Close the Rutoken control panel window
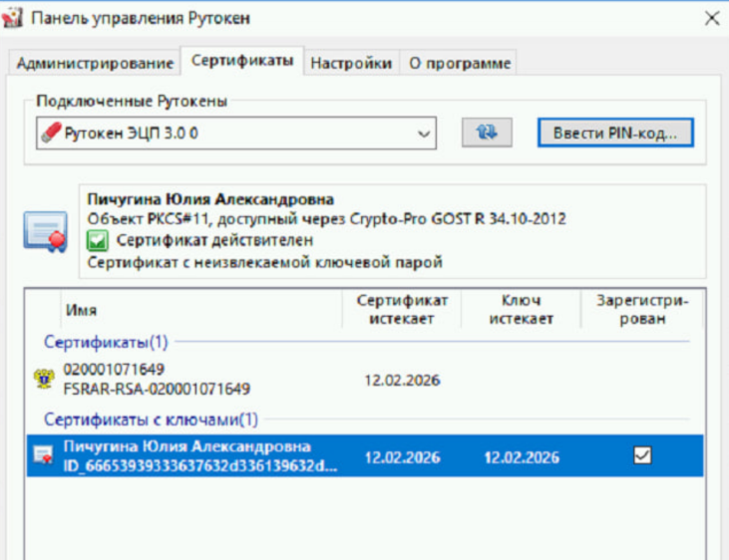Image resolution: width=729 pixels, height=560 pixels. (711, 18)
